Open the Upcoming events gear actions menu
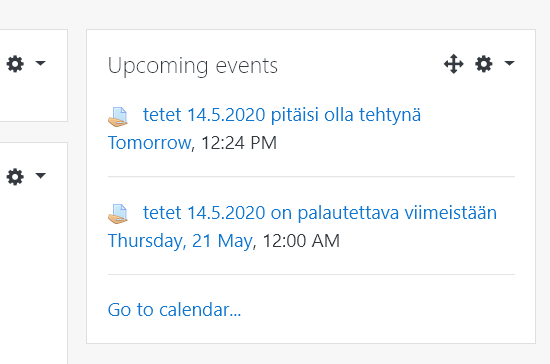Viewport: 550px width, 364px height. (x=484, y=64)
